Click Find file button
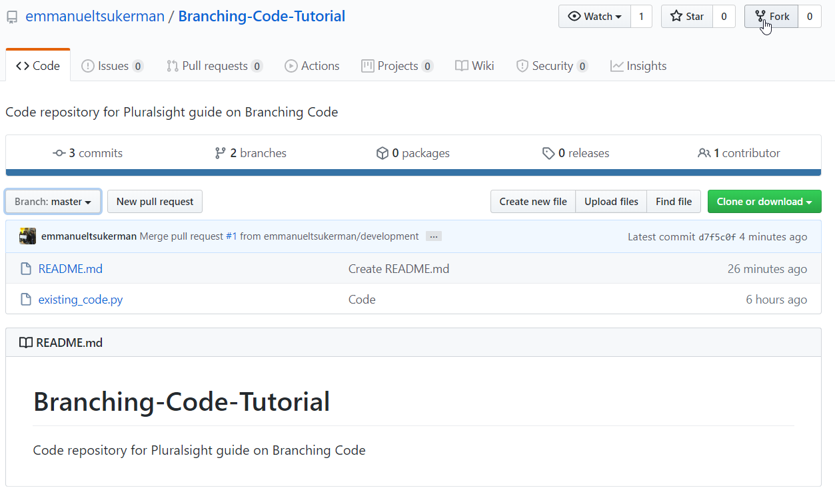The image size is (835, 504). pos(674,202)
